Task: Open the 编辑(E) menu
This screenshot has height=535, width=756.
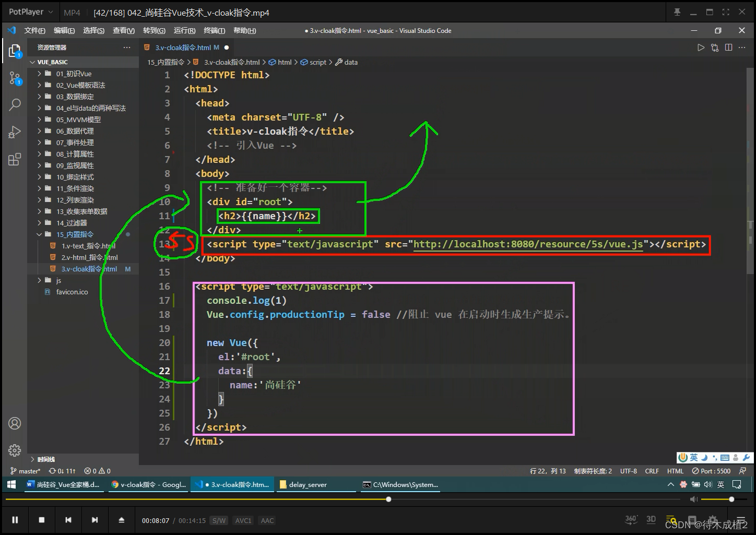Action: 64,30
